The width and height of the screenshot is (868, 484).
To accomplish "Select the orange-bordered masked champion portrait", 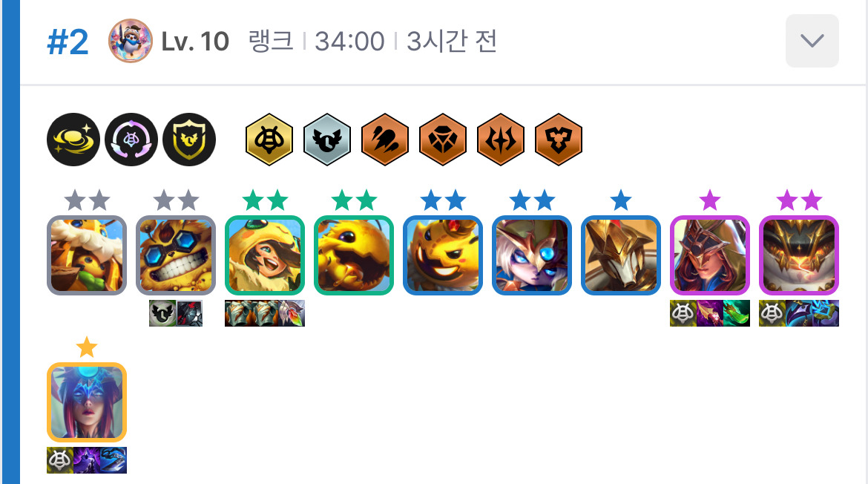I will pos(87,402).
